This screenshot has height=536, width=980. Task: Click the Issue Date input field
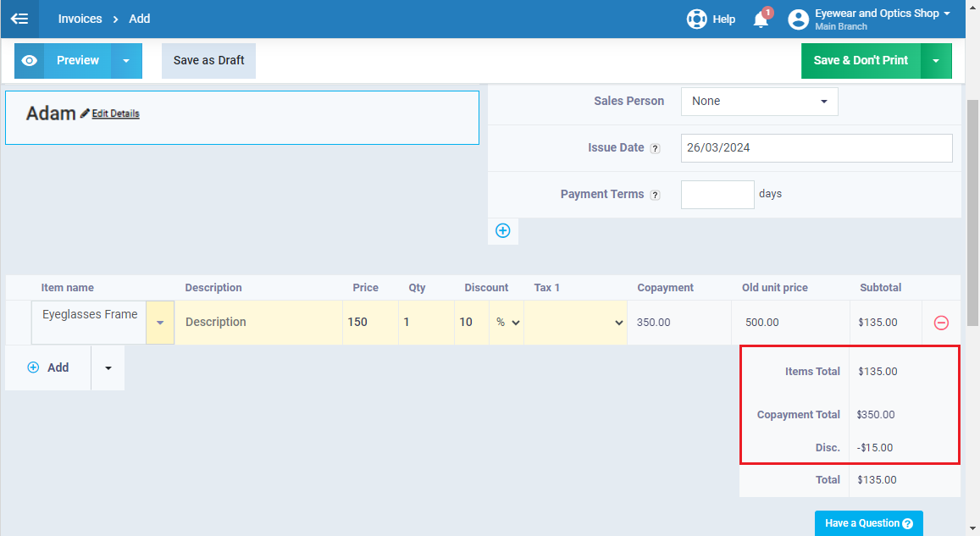click(816, 148)
